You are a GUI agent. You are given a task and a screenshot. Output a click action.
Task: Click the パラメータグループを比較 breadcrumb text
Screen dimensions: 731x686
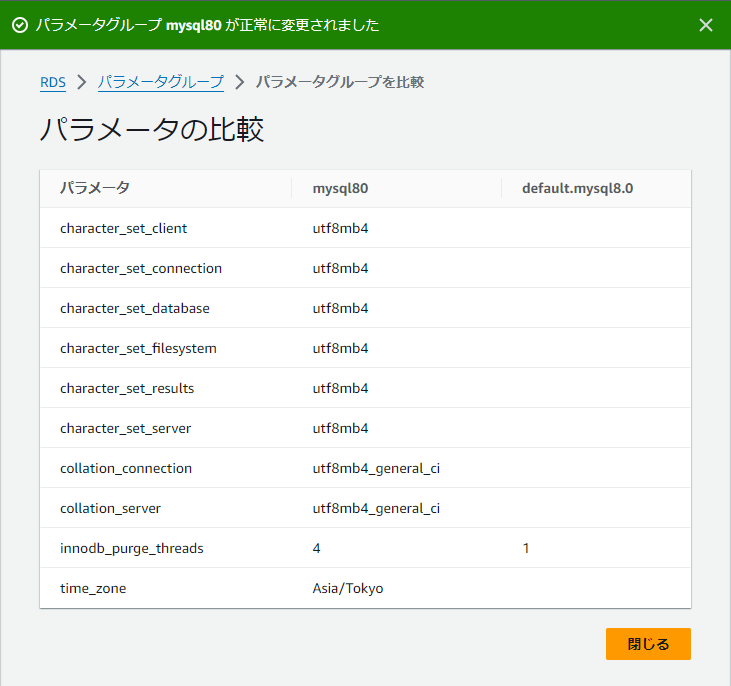[x=340, y=83]
